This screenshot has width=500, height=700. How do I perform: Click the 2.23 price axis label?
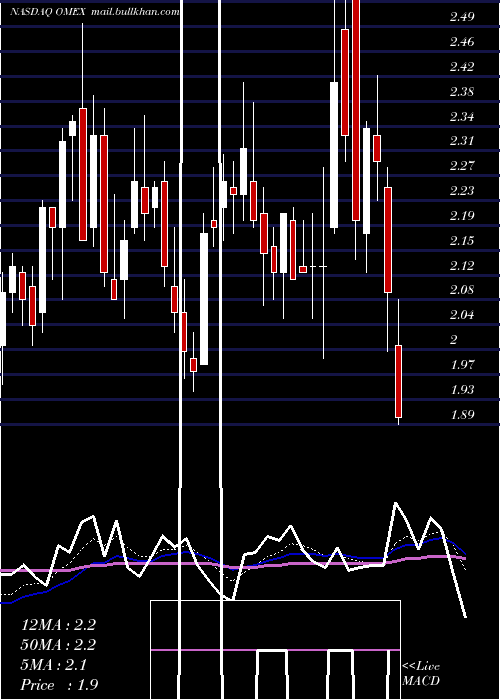pyautogui.click(x=462, y=191)
